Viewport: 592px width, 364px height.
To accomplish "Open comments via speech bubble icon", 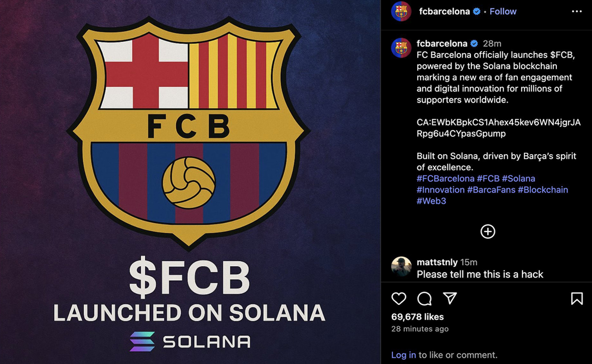I will coord(424,299).
